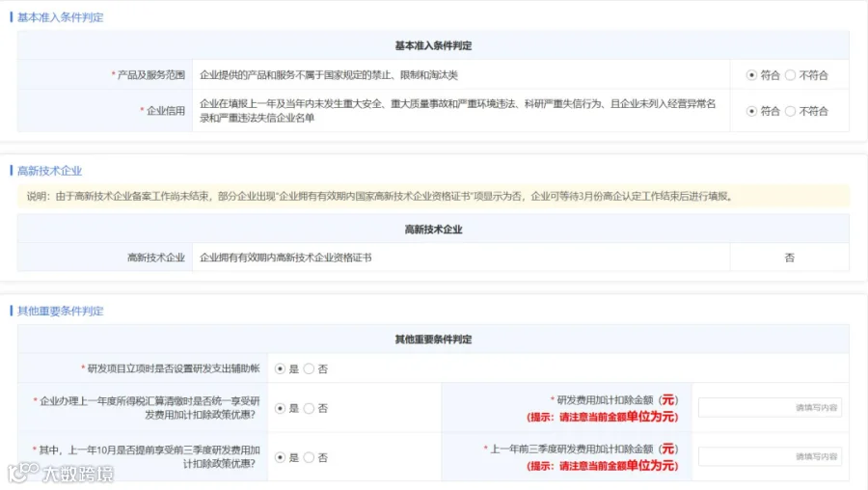Click the text 企业提供的产品和服务不属于国家规定的禁止
This screenshot has width=868, height=490.
click(329, 74)
